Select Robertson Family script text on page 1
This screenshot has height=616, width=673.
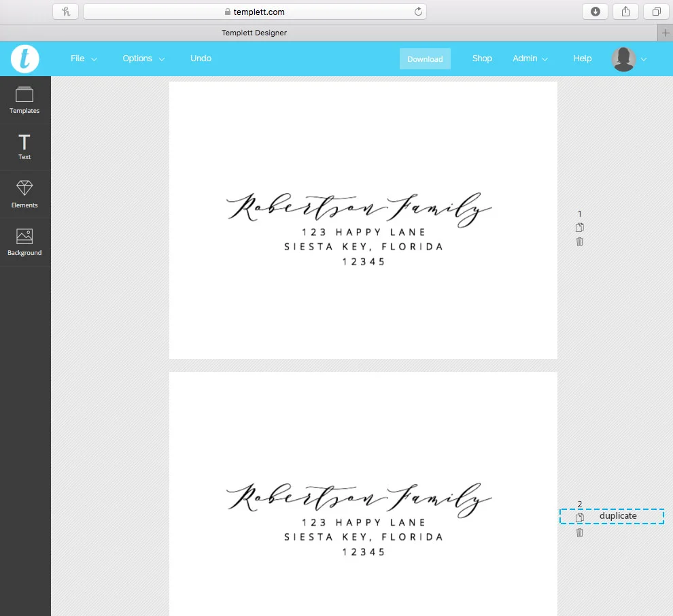pyautogui.click(x=359, y=209)
